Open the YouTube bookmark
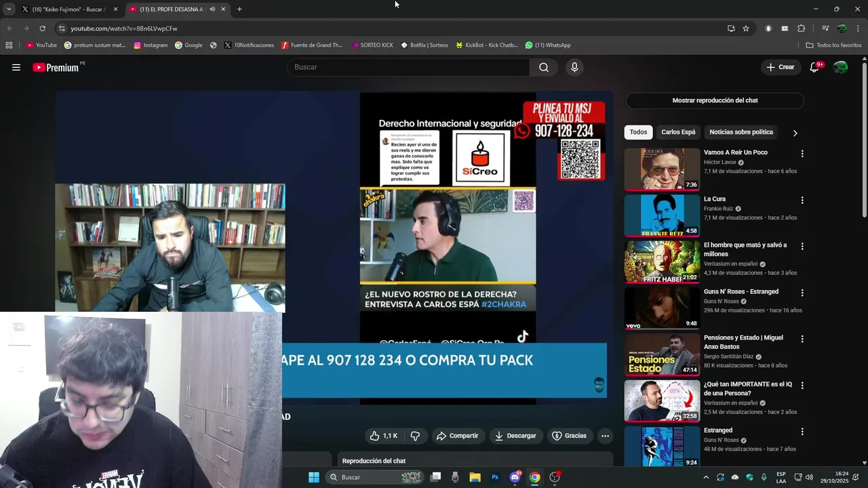868x488 pixels. 41,45
